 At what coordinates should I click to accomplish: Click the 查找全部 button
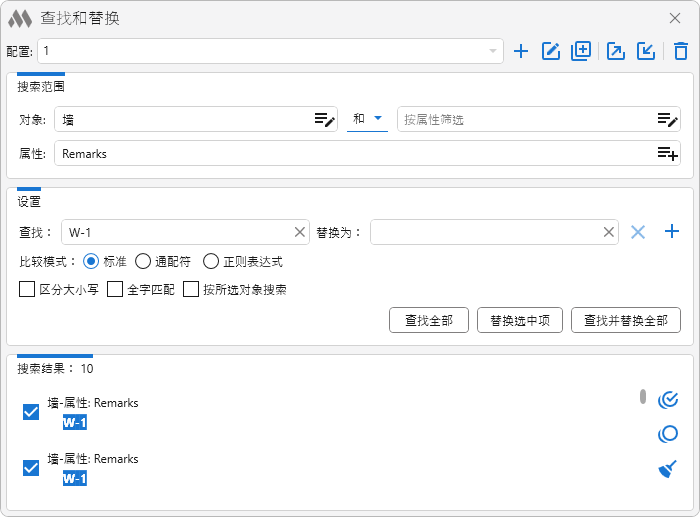(x=429, y=320)
